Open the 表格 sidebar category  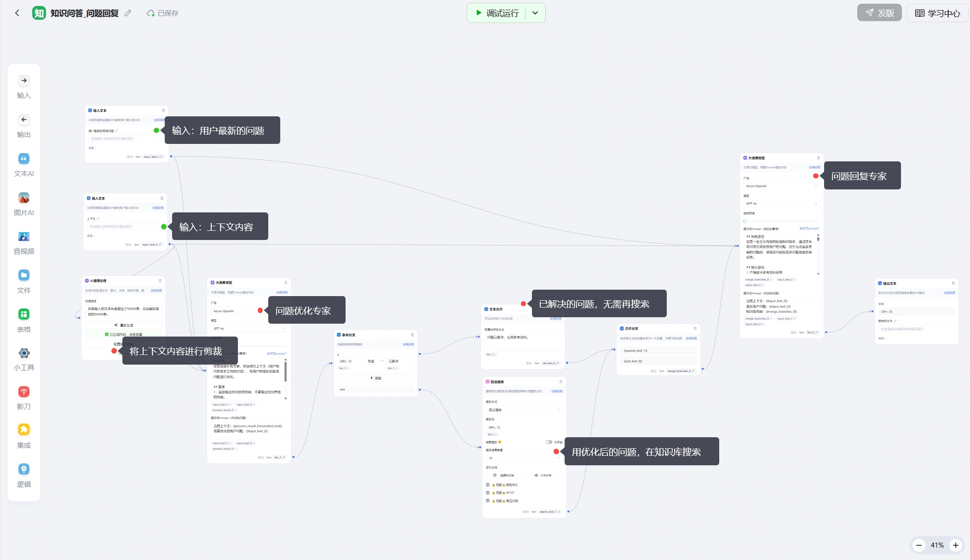click(24, 314)
